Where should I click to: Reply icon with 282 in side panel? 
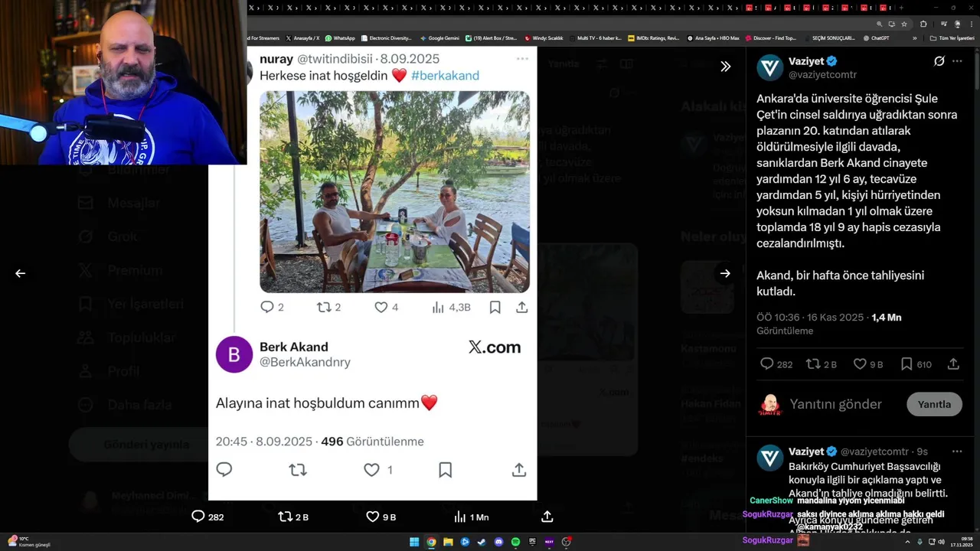pos(767,364)
